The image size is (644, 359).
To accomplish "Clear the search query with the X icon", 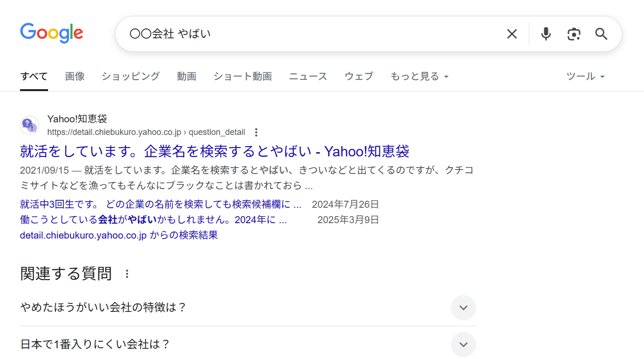I will tap(512, 33).
